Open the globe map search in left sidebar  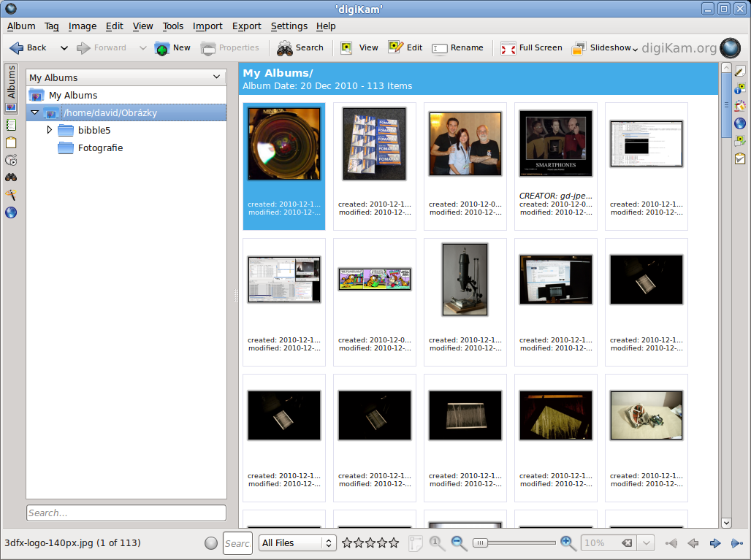pyautogui.click(x=11, y=212)
